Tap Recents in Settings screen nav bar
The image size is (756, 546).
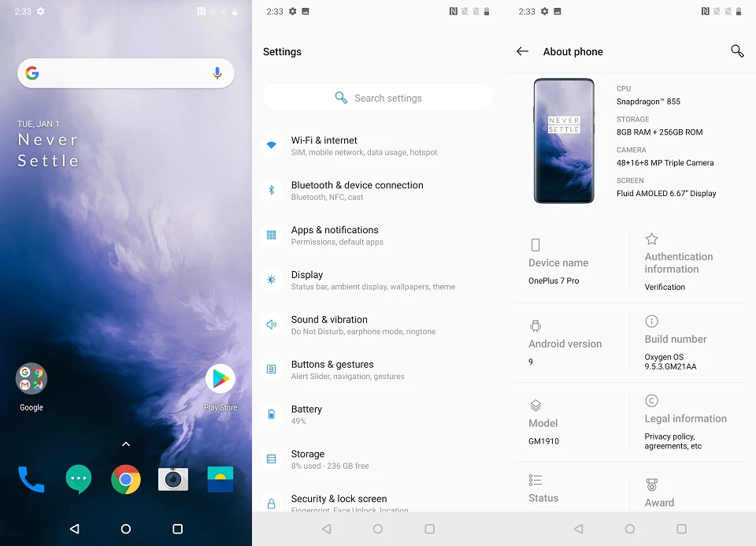(x=430, y=529)
